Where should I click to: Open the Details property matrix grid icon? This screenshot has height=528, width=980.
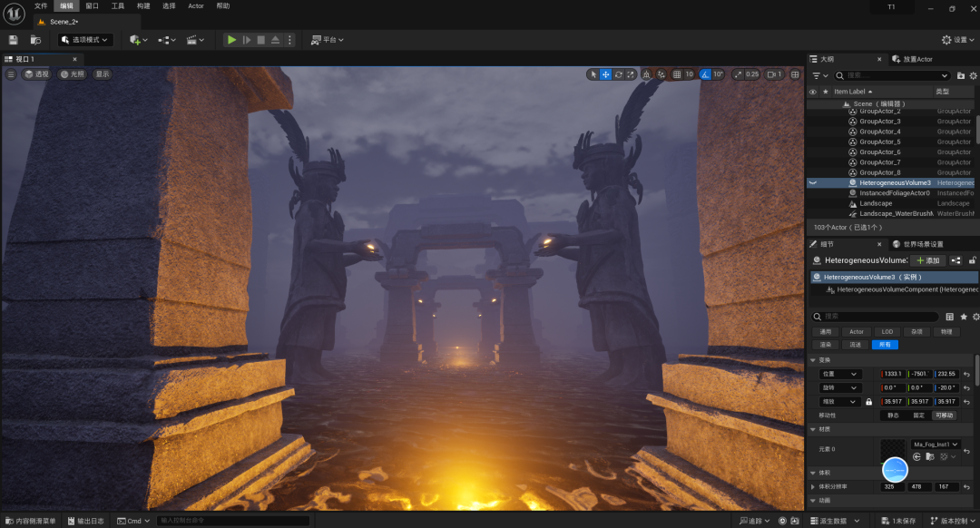point(949,317)
